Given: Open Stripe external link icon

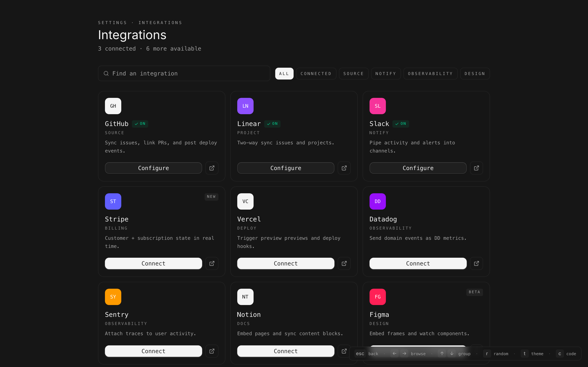Looking at the screenshot, I should 212,263.
